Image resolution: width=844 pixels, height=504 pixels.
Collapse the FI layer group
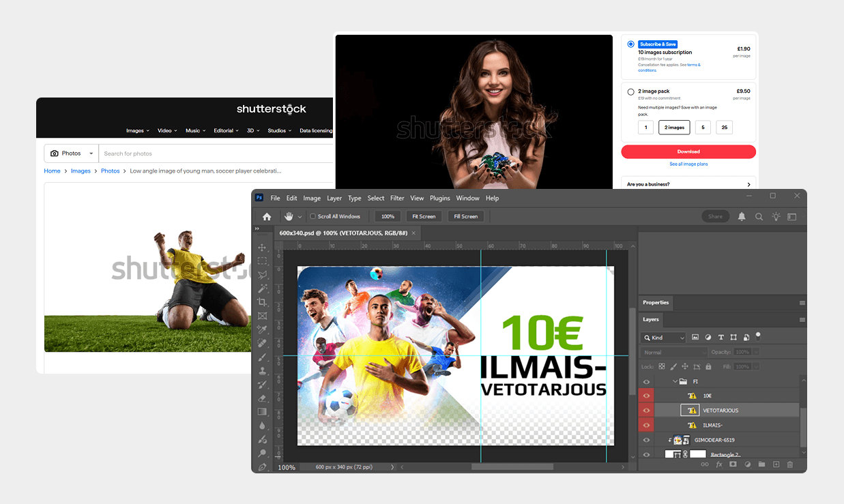(675, 381)
